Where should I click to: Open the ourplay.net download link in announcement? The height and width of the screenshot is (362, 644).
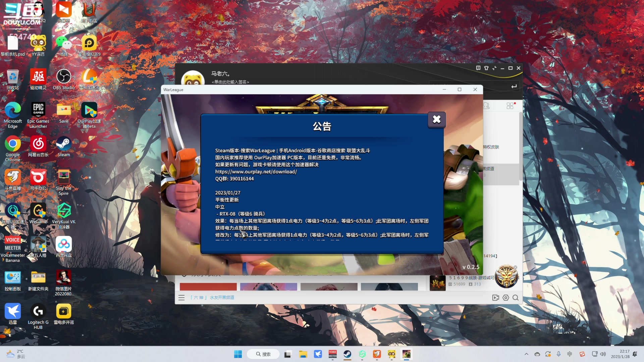(256, 172)
